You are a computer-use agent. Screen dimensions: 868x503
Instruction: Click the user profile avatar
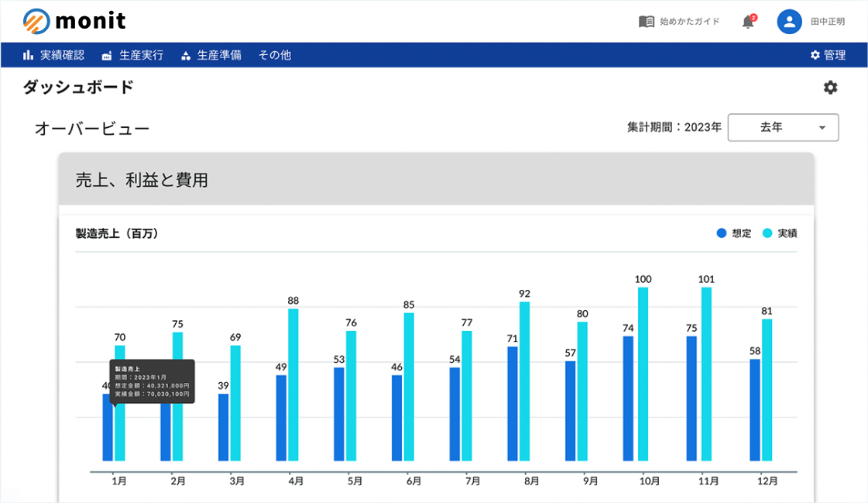click(788, 22)
